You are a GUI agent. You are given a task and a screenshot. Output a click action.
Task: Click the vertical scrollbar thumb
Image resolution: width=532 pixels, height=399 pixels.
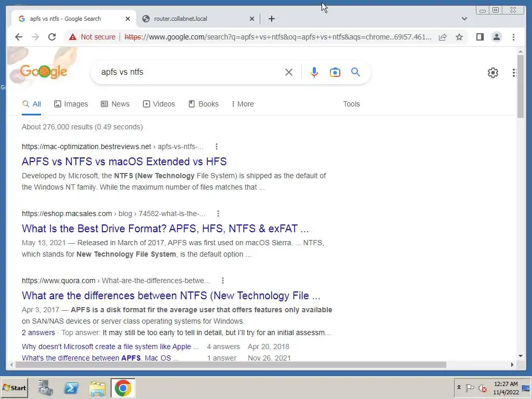pos(521,87)
